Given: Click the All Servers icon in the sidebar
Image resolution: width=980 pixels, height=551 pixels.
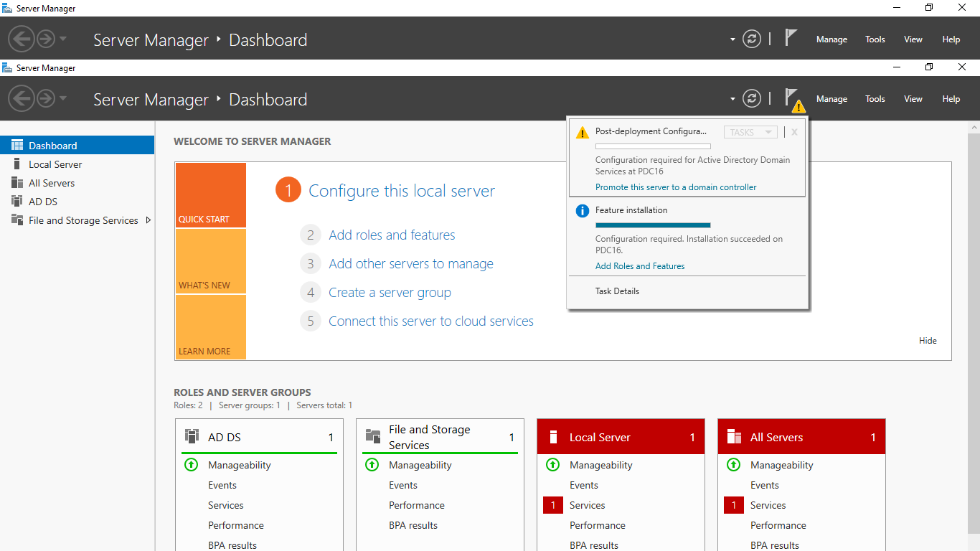Looking at the screenshot, I should click(x=17, y=183).
